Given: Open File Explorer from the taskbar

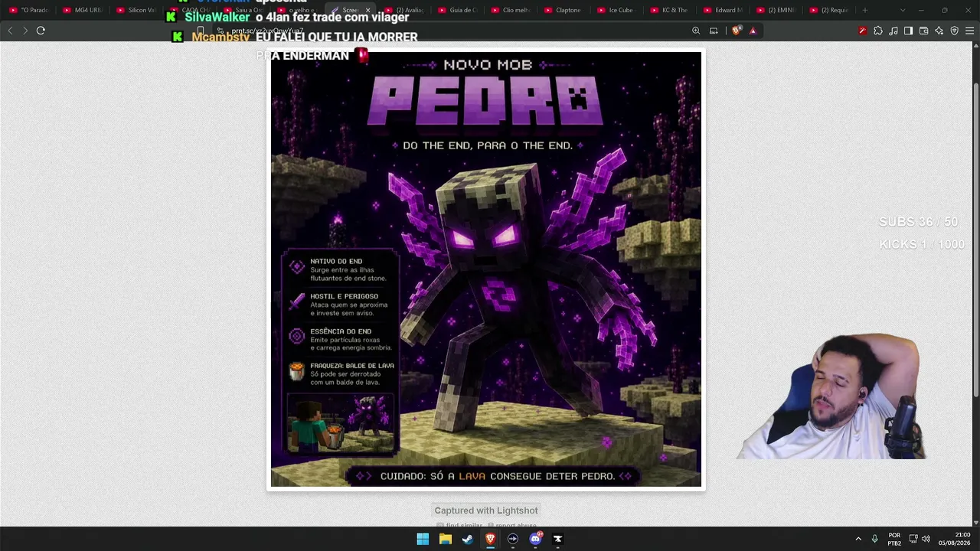Looking at the screenshot, I should pos(445,539).
